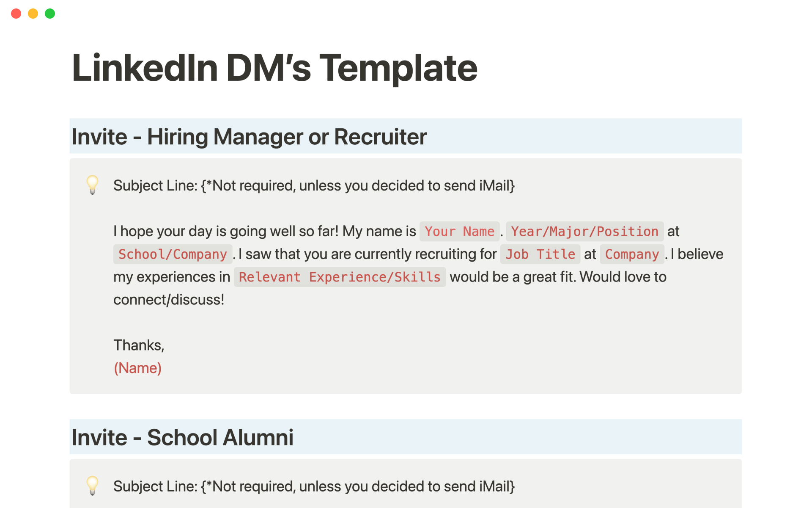The width and height of the screenshot is (812, 508).
Task: Click the red close window button
Action: pos(16,14)
